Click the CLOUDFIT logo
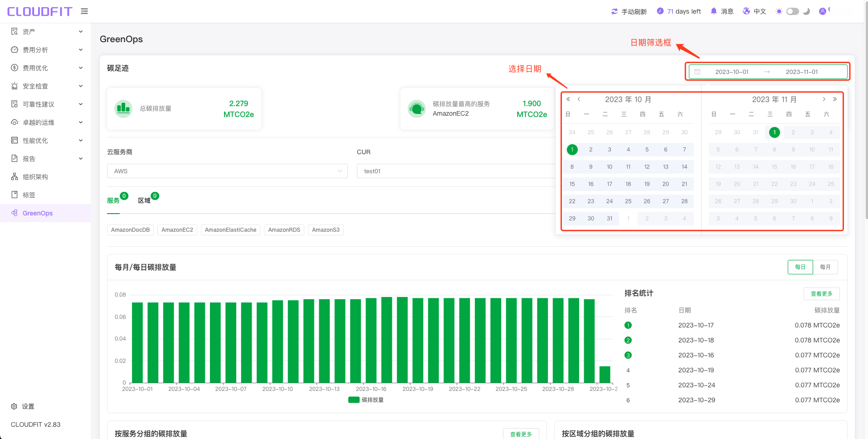This screenshot has width=868, height=439. pos(40,11)
